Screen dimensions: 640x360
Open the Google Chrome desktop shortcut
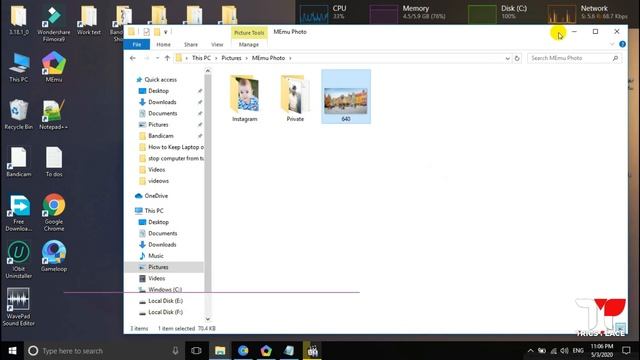pyautogui.click(x=54, y=213)
